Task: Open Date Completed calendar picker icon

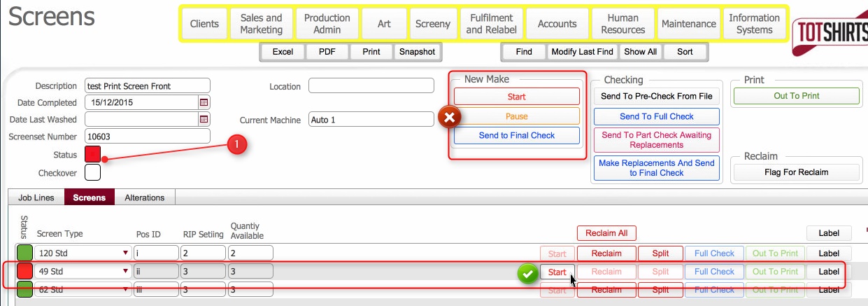Action: [204, 102]
